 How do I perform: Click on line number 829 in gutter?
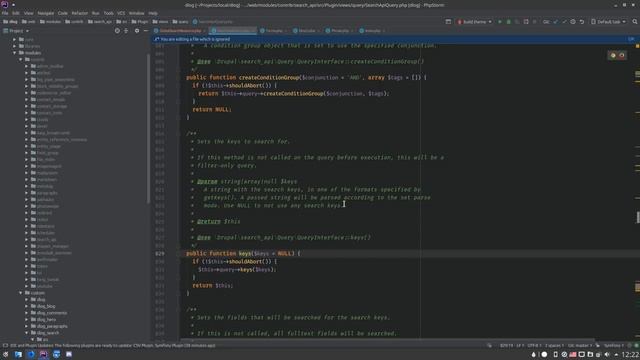pyautogui.click(x=160, y=253)
